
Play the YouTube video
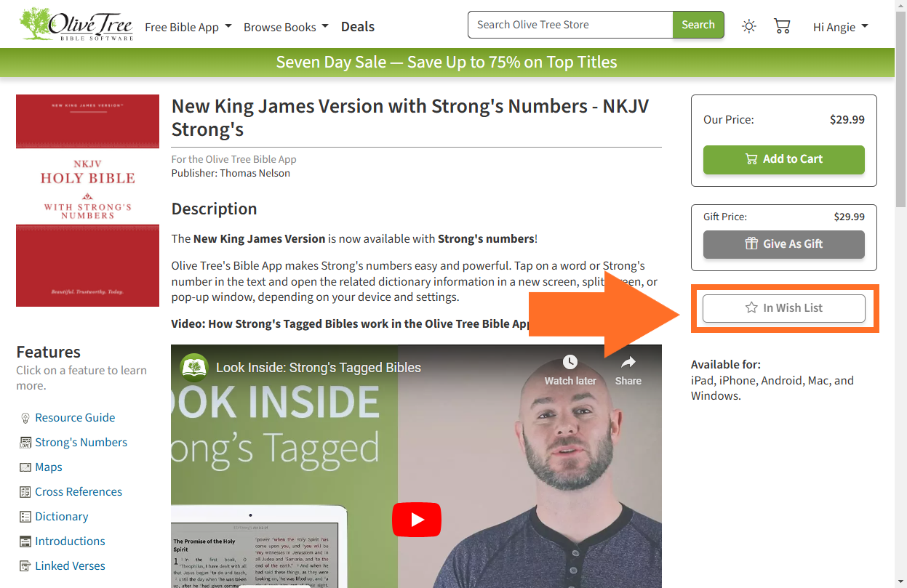[x=417, y=520]
